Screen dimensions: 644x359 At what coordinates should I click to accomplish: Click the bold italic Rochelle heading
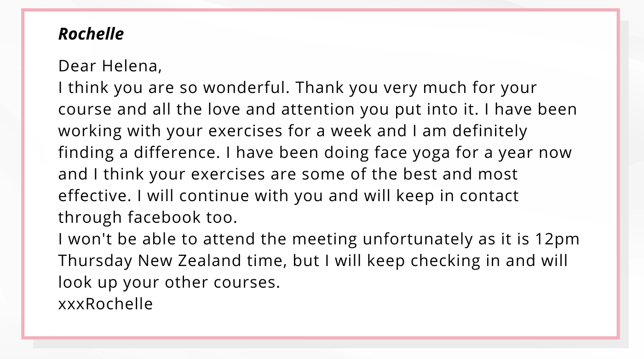pos(91,34)
